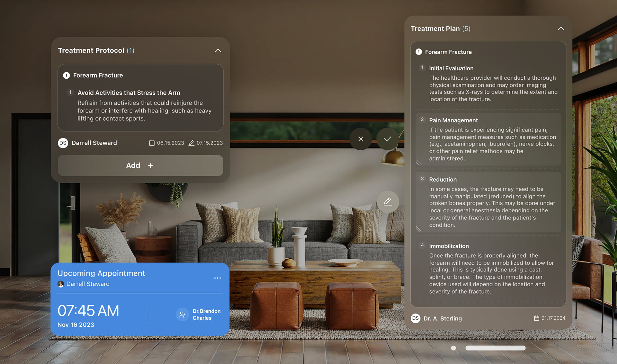Click the small dot beside the window bar

pyautogui.click(x=453, y=348)
